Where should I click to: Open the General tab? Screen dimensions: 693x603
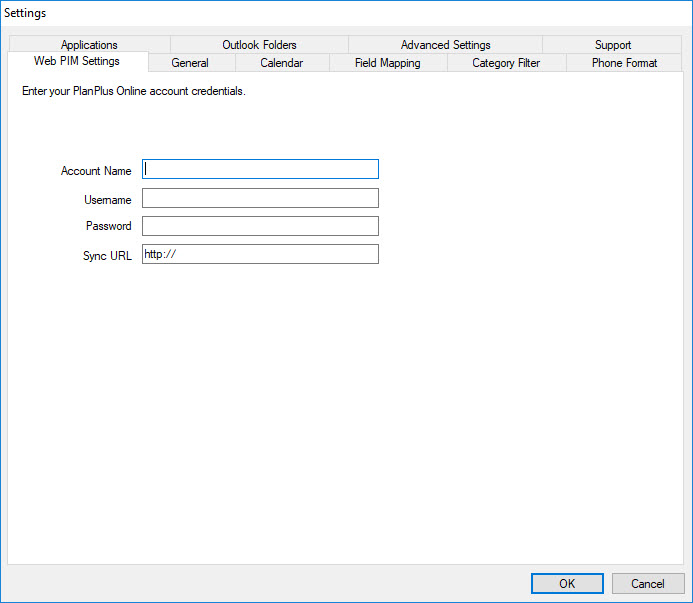[190, 63]
